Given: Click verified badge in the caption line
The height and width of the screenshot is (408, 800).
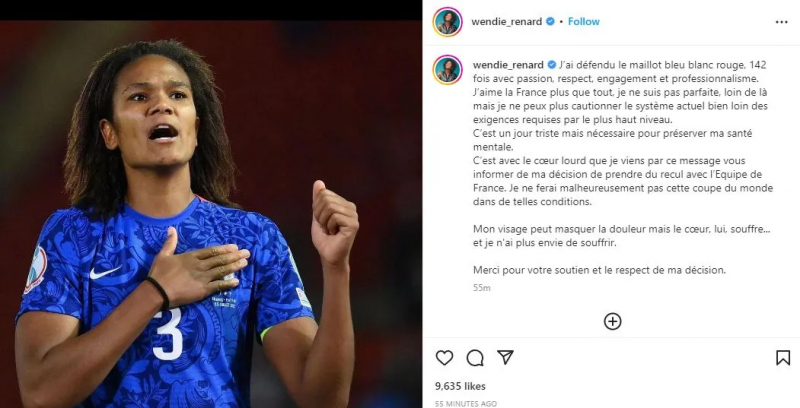Looking at the screenshot, I should click(552, 65).
